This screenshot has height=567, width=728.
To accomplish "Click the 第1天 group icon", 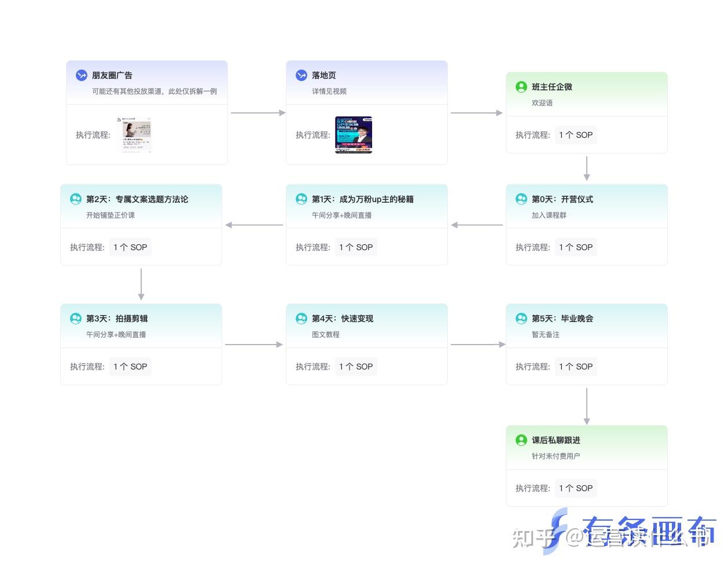I will [302, 199].
